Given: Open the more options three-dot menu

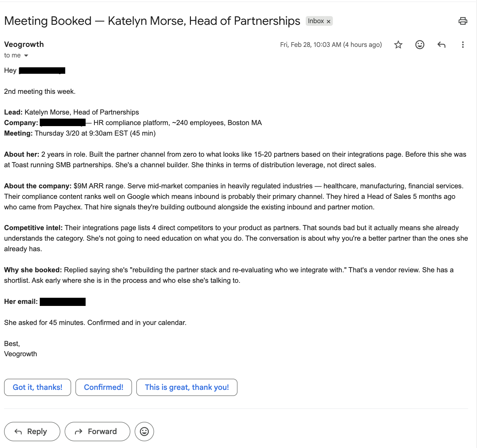Looking at the screenshot, I should click(463, 45).
